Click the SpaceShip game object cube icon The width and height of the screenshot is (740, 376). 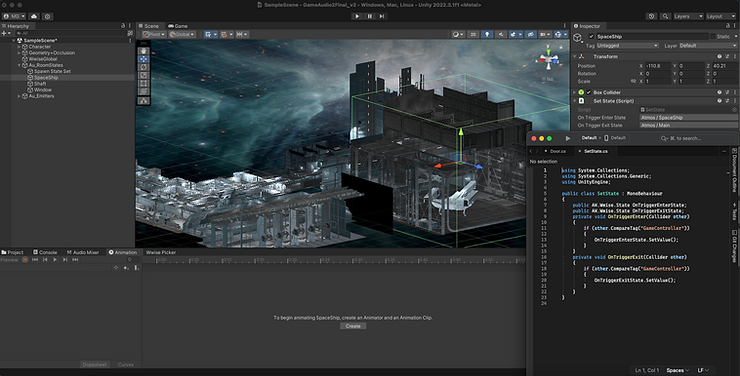pos(578,38)
